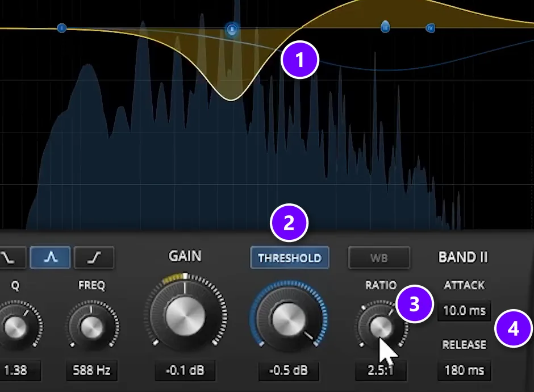Image resolution: width=534 pixels, height=392 pixels.
Task: Click the Q knob
Action: (x=15, y=327)
